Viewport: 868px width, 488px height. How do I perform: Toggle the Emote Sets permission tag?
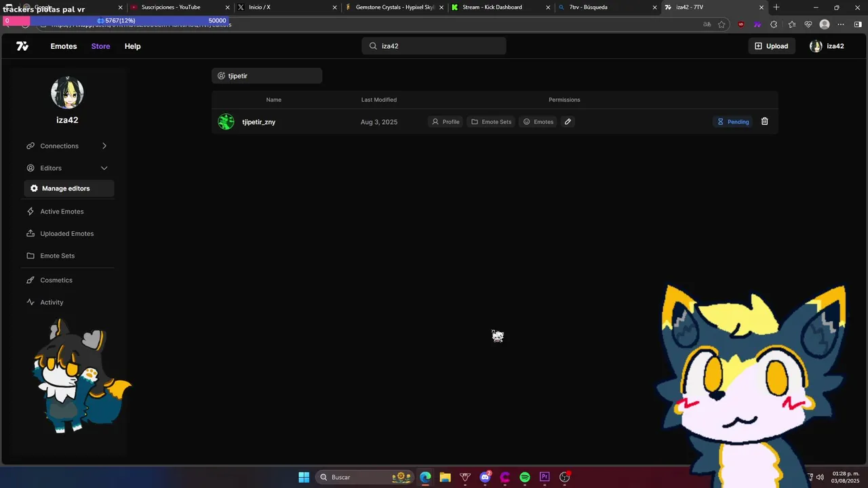[491, 122]
